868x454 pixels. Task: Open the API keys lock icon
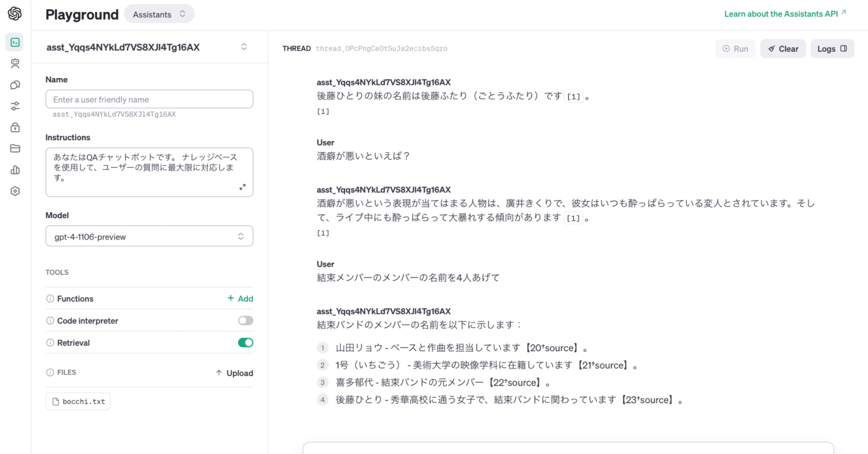[15, 127]
